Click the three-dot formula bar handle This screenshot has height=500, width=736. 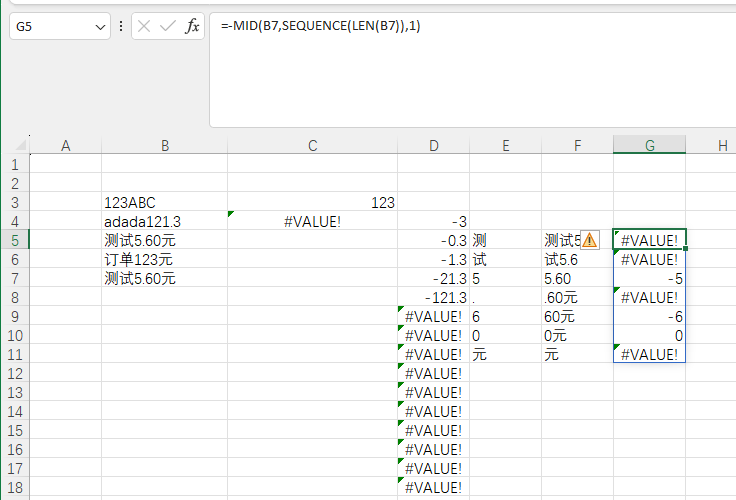(121, 26)
